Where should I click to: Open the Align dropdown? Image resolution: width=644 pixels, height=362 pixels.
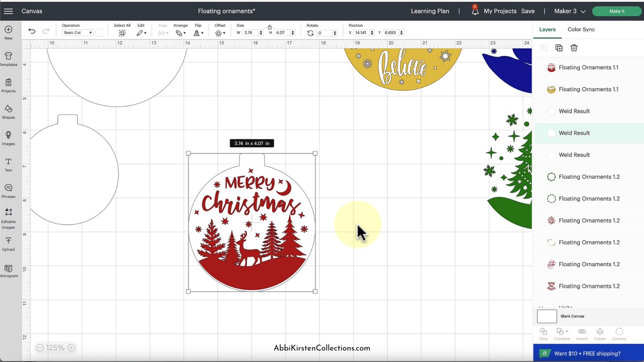(x=163, y=33)
